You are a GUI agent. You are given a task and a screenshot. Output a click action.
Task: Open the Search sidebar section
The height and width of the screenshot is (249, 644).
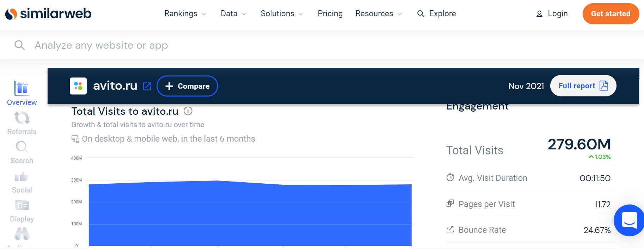22,153
